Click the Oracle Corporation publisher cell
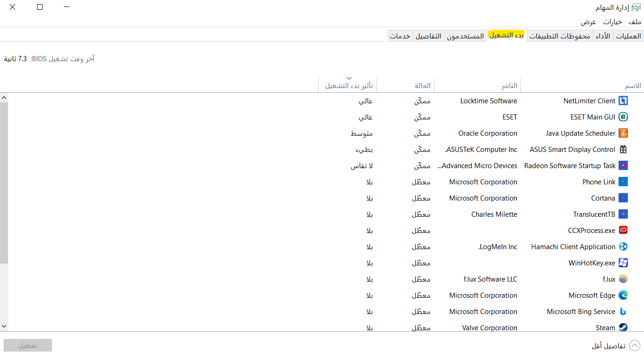644x358 pixels. pos(488,133)
